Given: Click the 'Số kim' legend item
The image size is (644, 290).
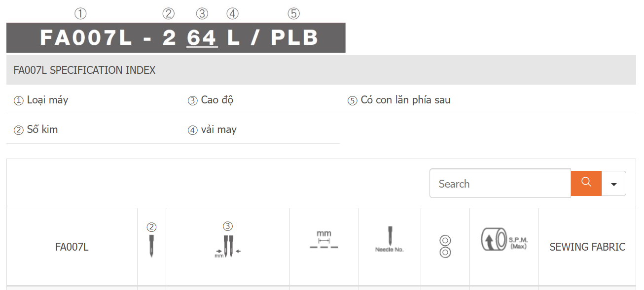Looking at the screenshot, I should [42, 129].
